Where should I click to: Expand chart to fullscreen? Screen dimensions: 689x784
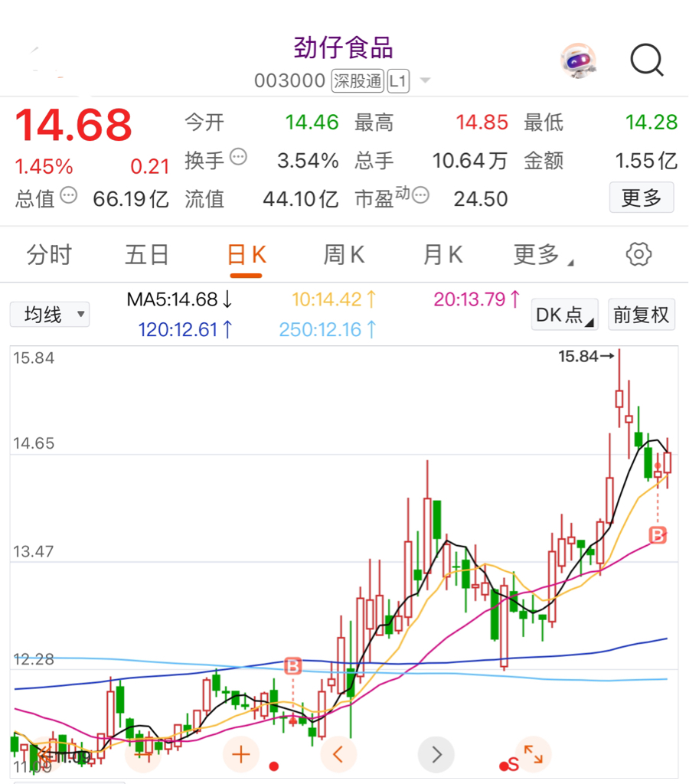tap(534, 753)
